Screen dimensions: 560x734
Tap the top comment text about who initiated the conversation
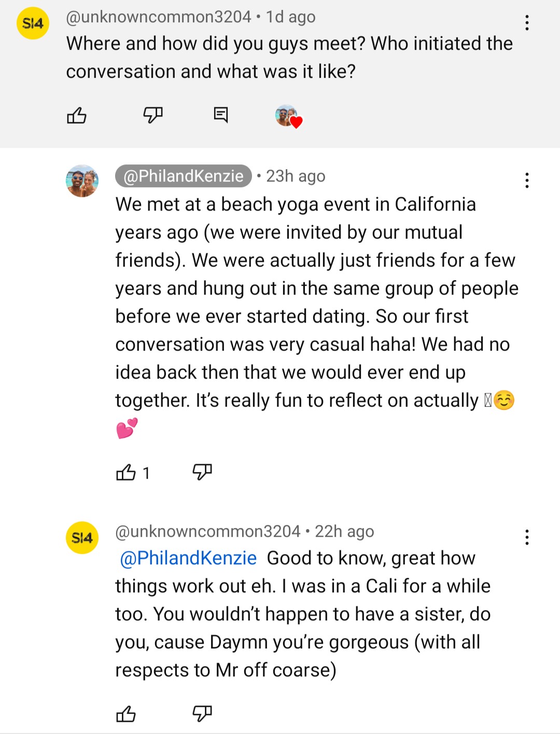pos(289,58)
